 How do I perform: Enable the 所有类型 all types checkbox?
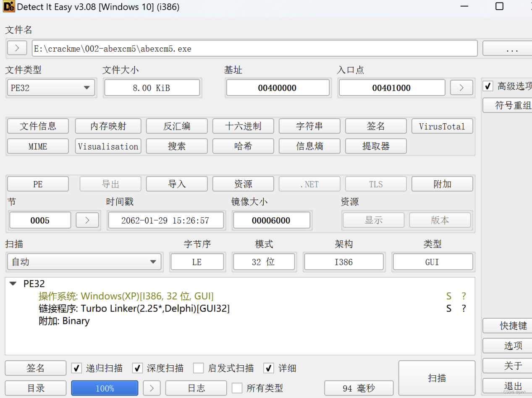click(x=237, y=388)
